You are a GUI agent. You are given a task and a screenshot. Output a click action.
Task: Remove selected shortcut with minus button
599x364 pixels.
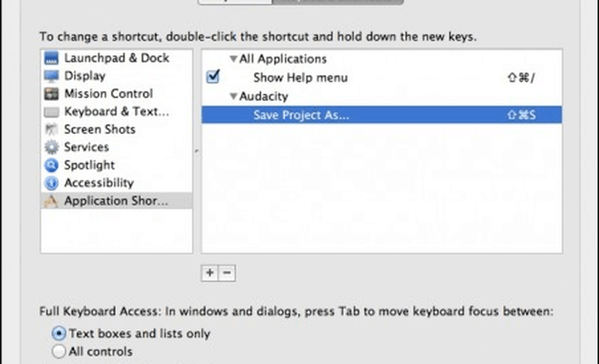point(227,273)
